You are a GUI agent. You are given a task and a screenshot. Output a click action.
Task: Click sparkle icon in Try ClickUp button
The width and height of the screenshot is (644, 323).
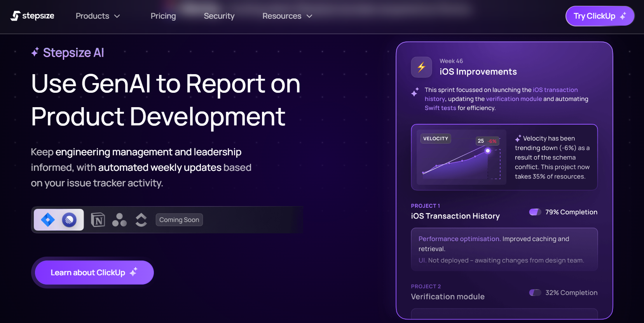(x=623, y=16)
